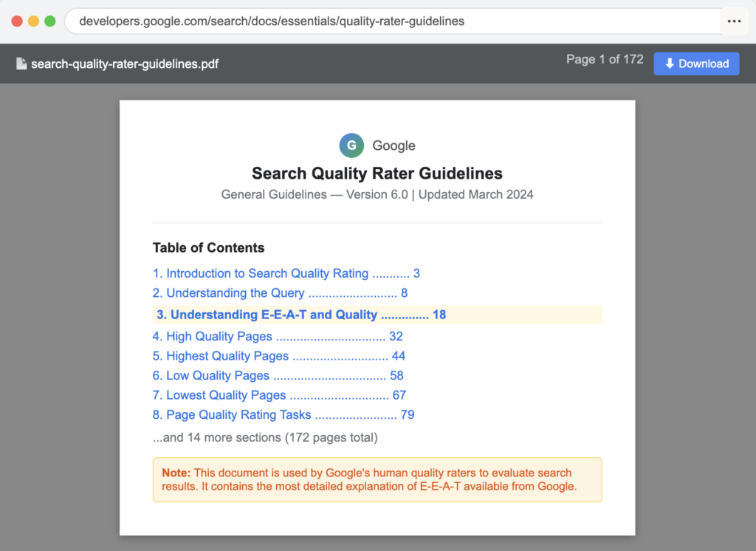Click the Page 1 of 172 indicator

605,59
